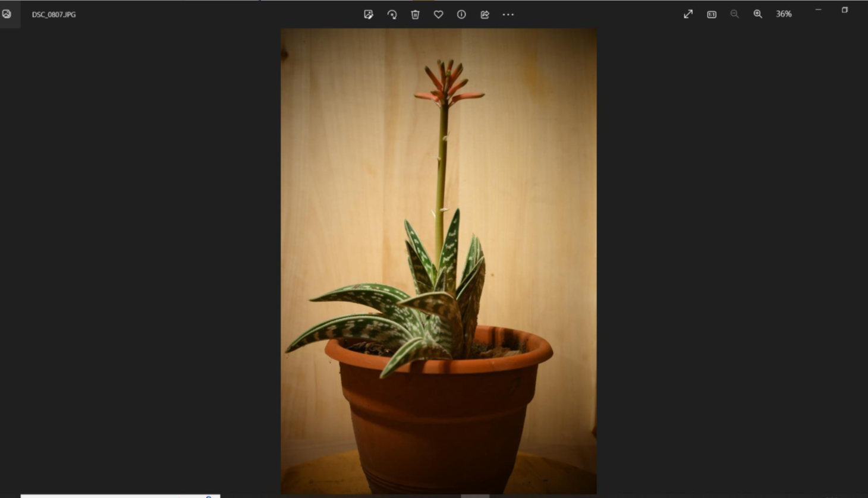Click the 36% zoom level text

784,14
